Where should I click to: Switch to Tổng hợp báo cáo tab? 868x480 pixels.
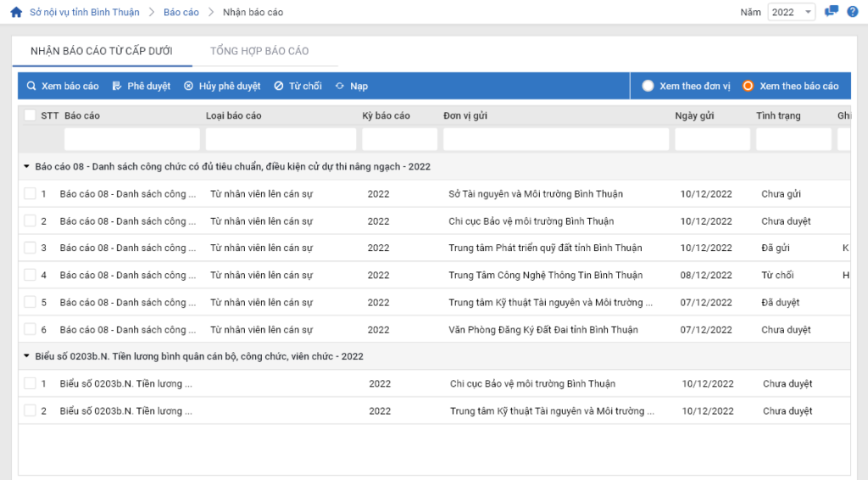tap(259, 51)
